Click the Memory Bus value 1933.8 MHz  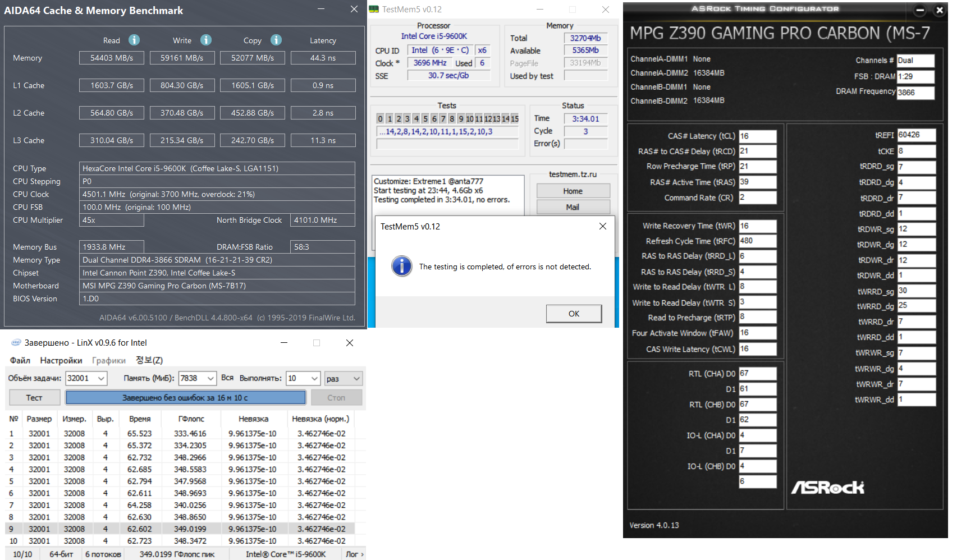coord(111,247)
